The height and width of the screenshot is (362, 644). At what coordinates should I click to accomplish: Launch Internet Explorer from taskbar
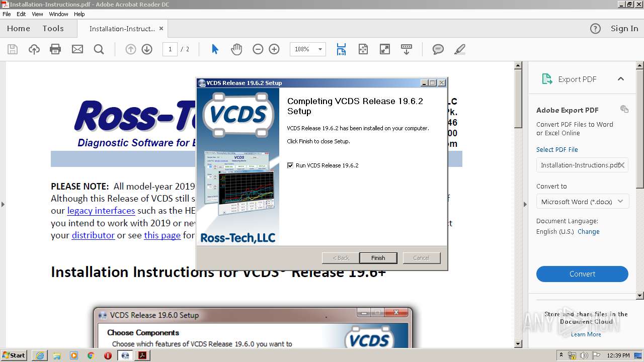pos(39,355)
